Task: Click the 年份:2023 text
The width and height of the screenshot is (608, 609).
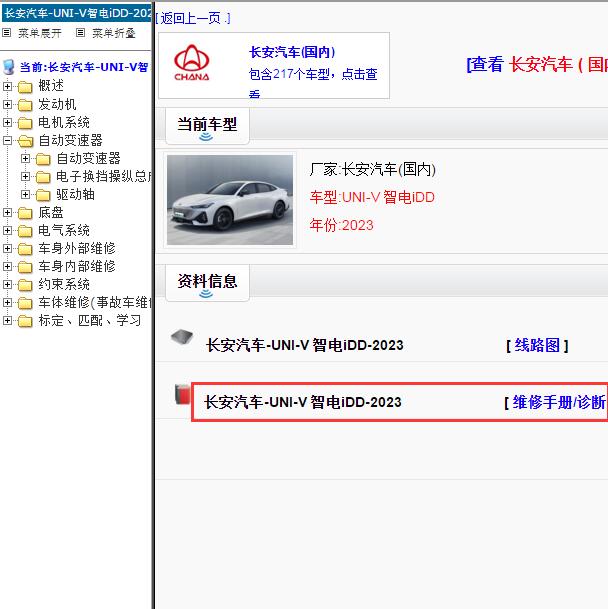Action: 341,225
